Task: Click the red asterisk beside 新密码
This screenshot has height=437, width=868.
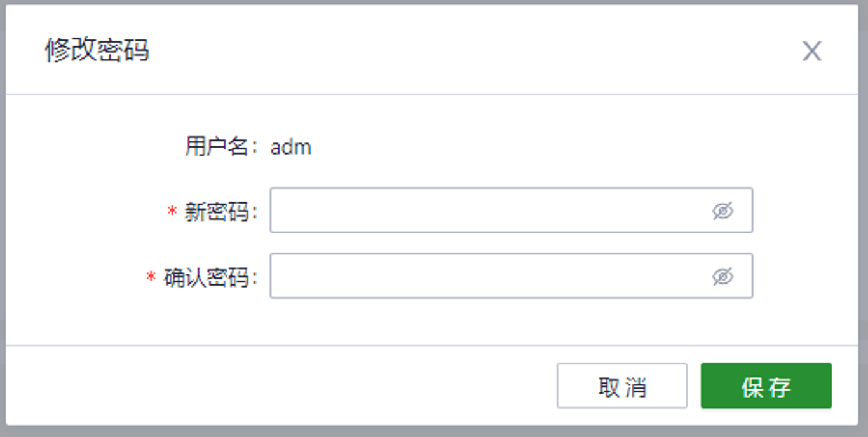Action: (172, 211)
